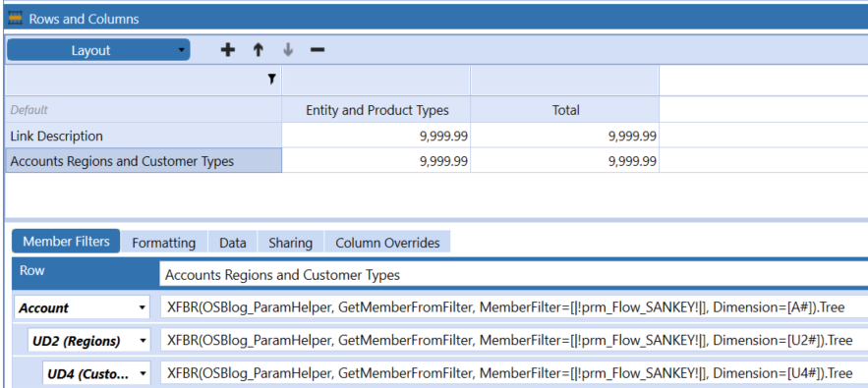Click the Rows and Columns title icon

coord(16,19)
